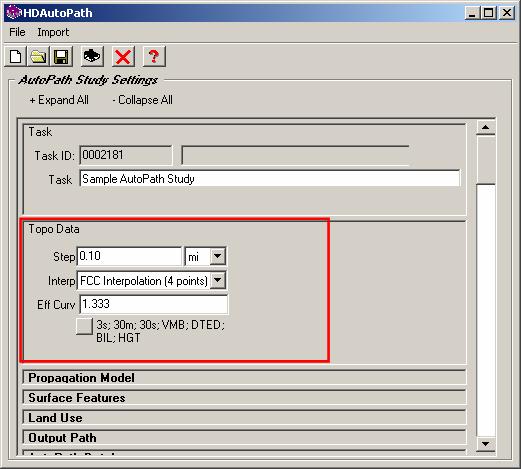Save settings using the floppy disk icon
This screenshot has height=469, width=521.
pos(61,56)
